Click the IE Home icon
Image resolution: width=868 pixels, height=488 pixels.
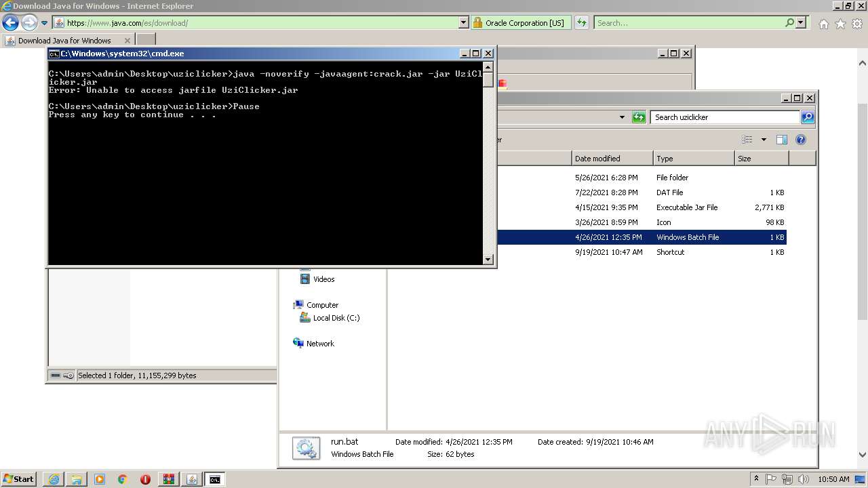[x=823, y=24]
